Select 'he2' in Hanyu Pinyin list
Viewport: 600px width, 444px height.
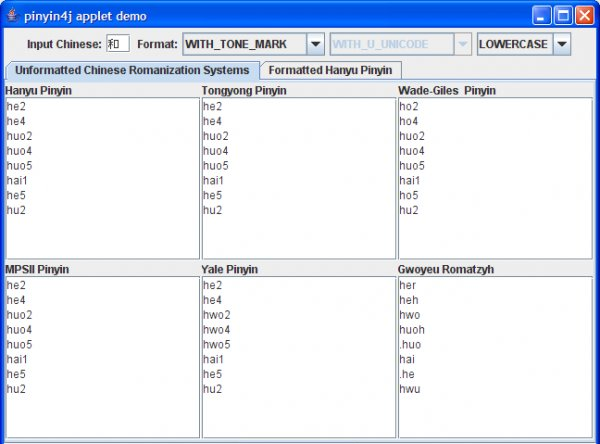(16, 106)
